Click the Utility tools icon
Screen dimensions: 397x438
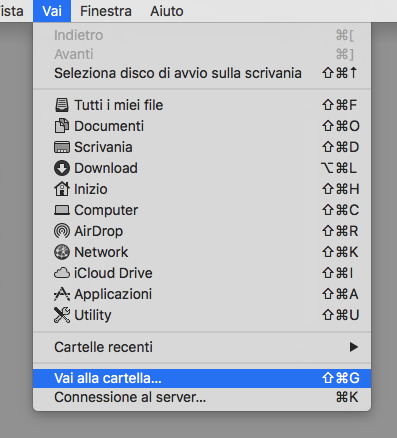tap(62, 315)
